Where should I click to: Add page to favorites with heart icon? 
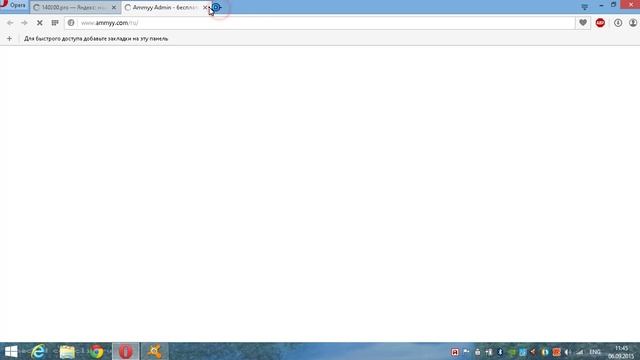coord(583,23)
